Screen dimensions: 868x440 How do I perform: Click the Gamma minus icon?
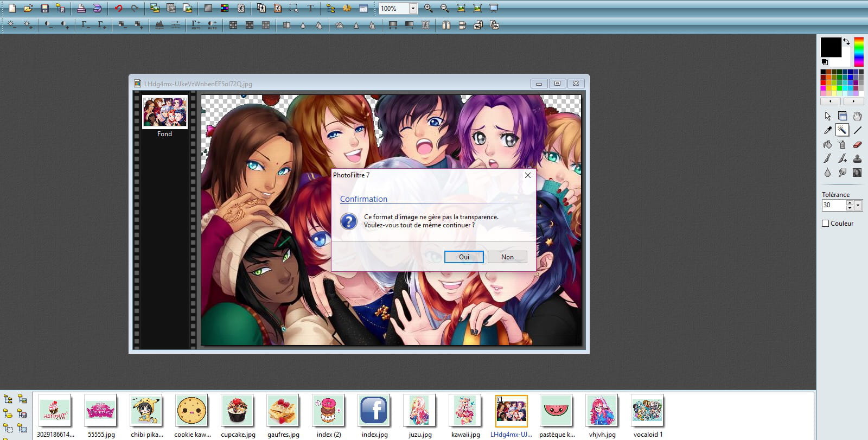(x=86, y=24)
